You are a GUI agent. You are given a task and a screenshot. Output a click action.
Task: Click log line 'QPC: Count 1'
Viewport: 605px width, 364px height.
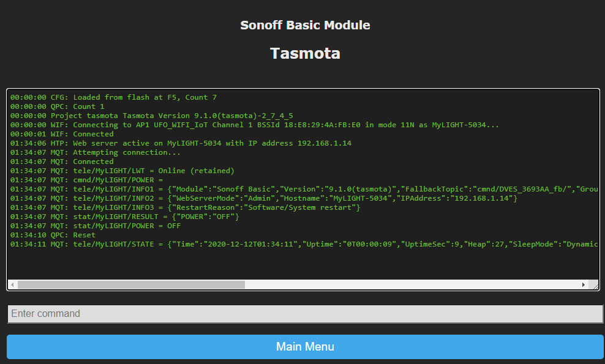[57, 106]
